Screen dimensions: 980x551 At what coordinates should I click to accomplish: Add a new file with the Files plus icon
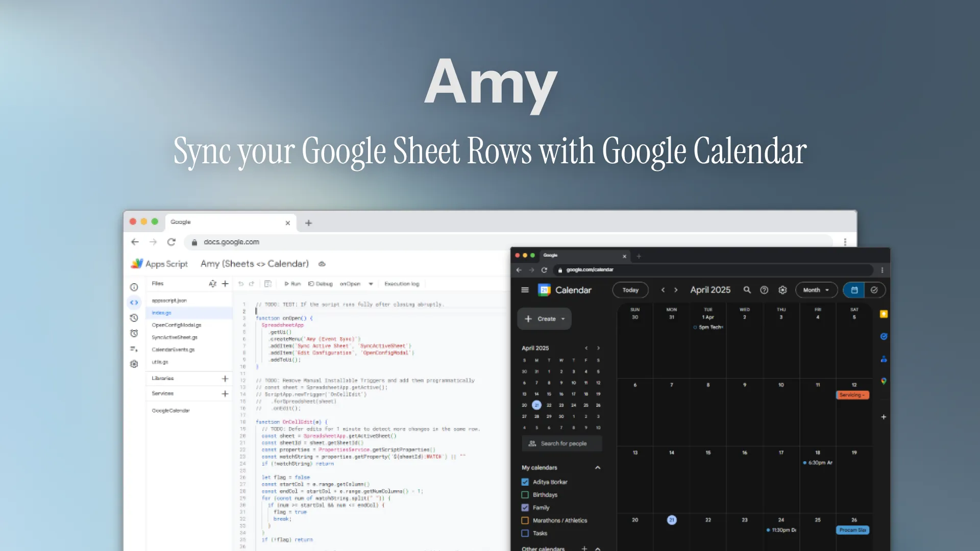pos(225,284)
